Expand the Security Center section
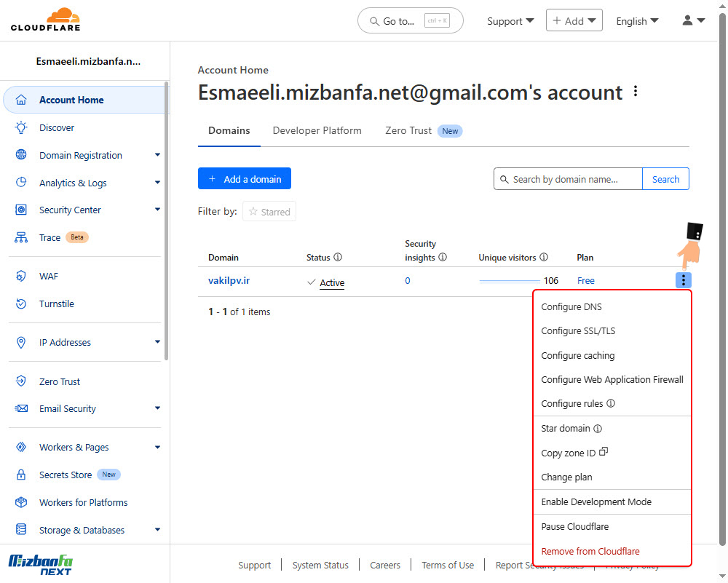728x583 pixels. [x=157, y=210]
